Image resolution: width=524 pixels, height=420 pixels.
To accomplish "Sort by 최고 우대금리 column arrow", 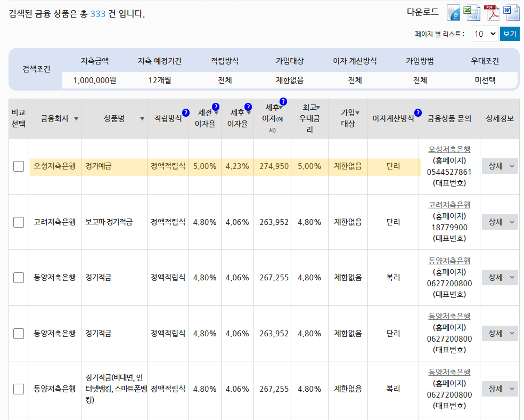I will 318,107.
